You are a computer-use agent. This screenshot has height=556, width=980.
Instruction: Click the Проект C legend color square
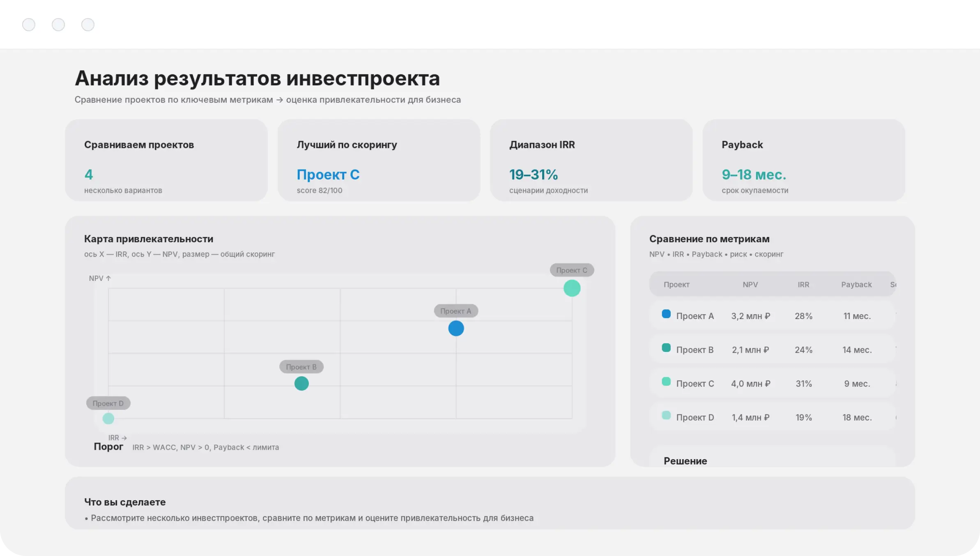coord(666,382)
